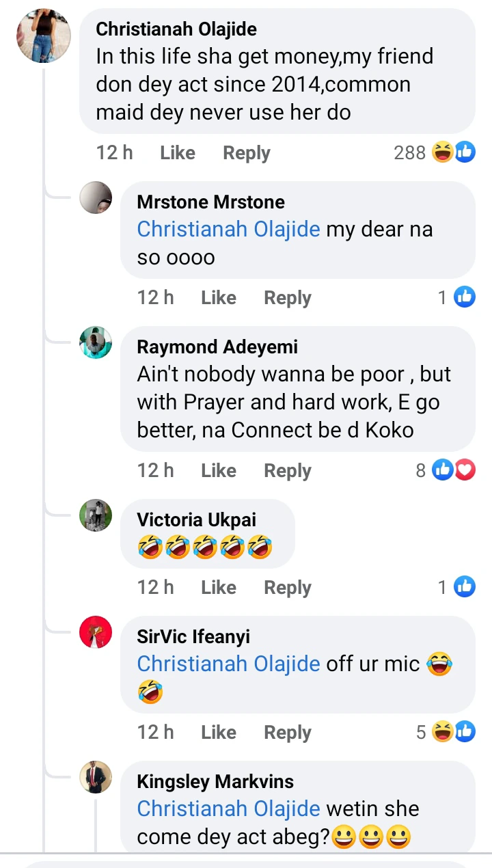
Task: Open SirVic Ifeanyi's red avatar
Action: pyautogui.click(x=96, y=632)
